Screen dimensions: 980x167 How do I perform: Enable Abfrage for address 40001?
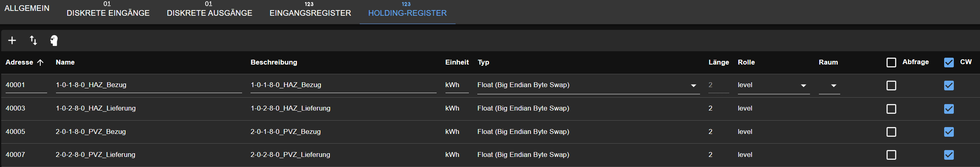pyautogui.click(x=891, y=86)
